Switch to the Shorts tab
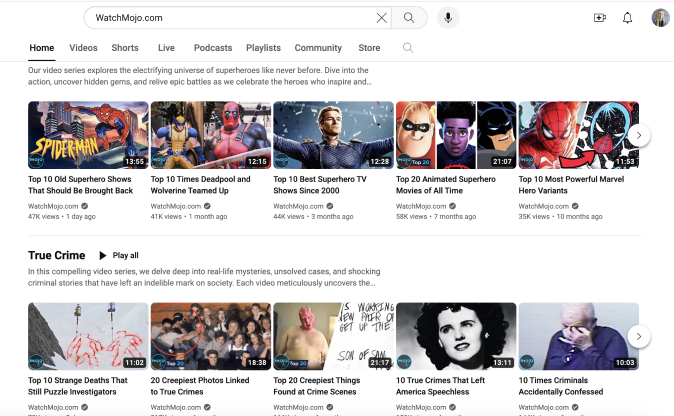The image size is (674, 416). [125, 48]
